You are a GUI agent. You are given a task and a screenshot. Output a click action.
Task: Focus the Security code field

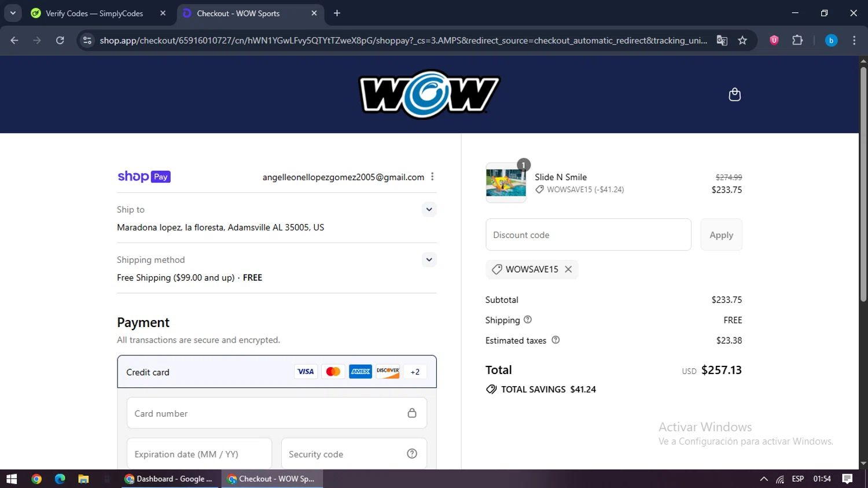[354, 454]
